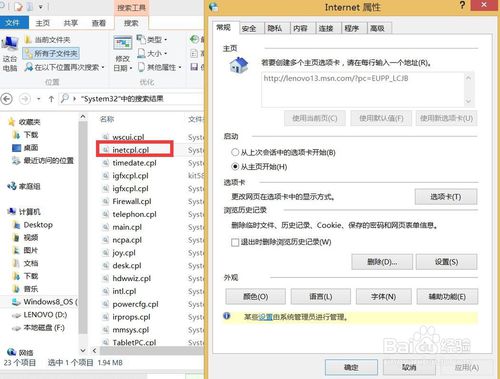500x379 pixels.
Task: Open the 其他属性 filter dropdown
Action: 160,67
